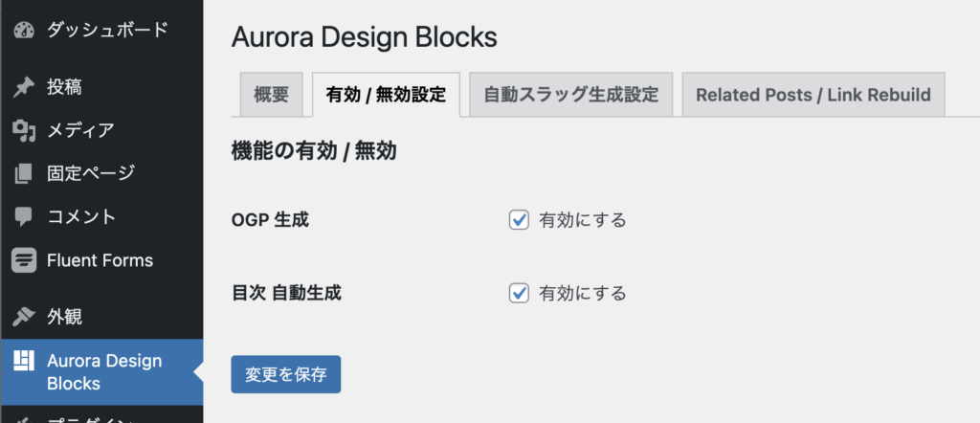Click the Posts pushpin icon

pyautogui.click(x=25, y=87)
